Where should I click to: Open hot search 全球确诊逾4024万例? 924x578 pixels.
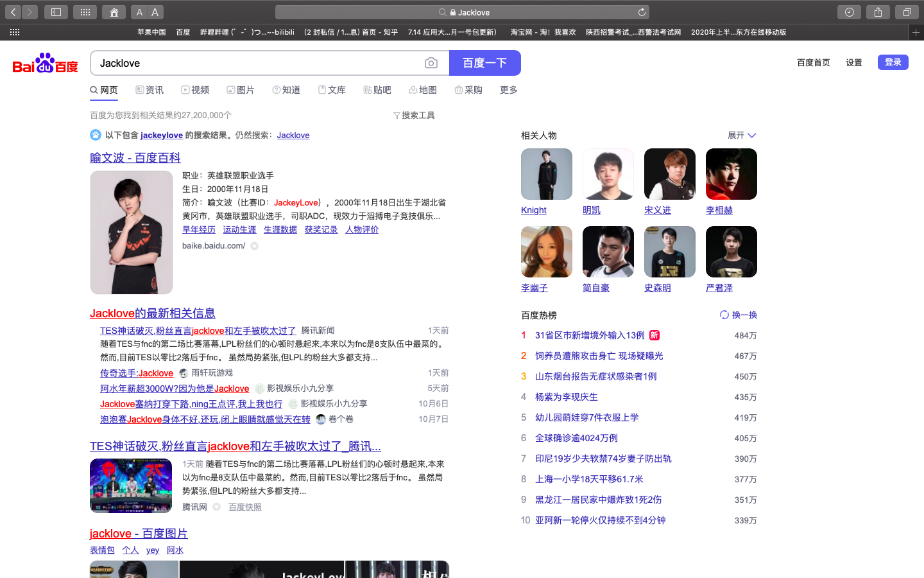click(576, 438)
